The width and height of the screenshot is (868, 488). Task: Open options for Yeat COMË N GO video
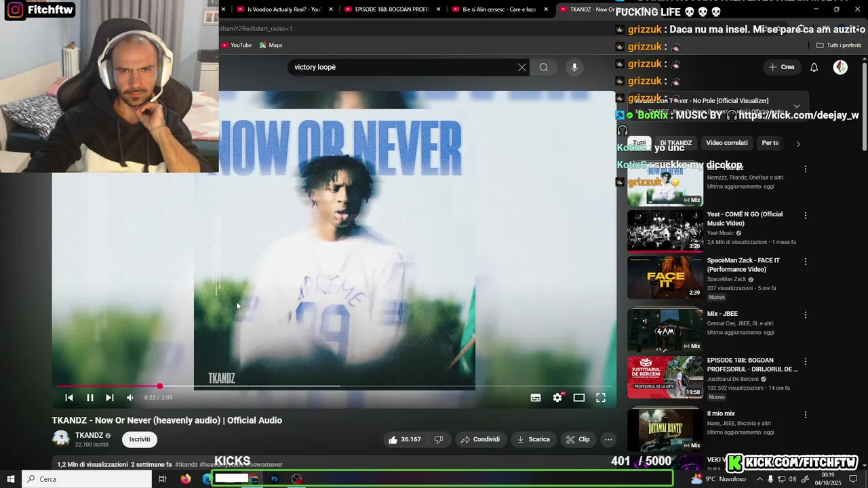806,216
